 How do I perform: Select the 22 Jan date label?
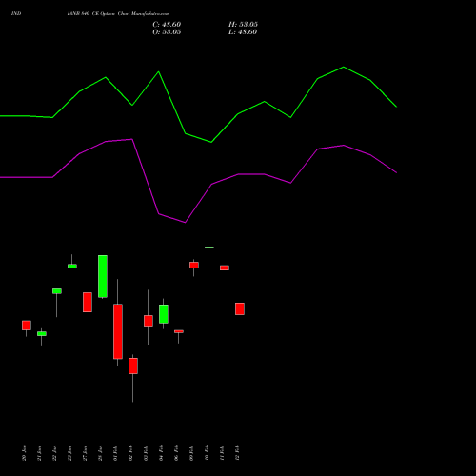pyautogui.click(x=54, y=453)
